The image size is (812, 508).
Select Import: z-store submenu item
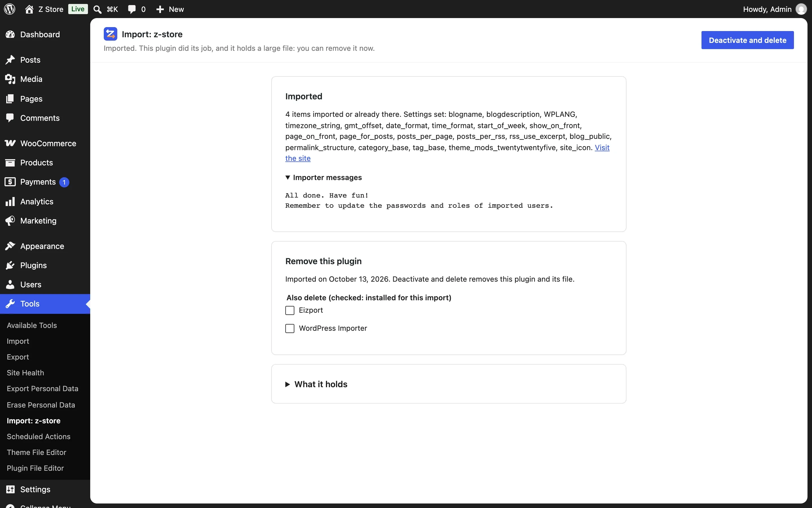tap(34, 421)
